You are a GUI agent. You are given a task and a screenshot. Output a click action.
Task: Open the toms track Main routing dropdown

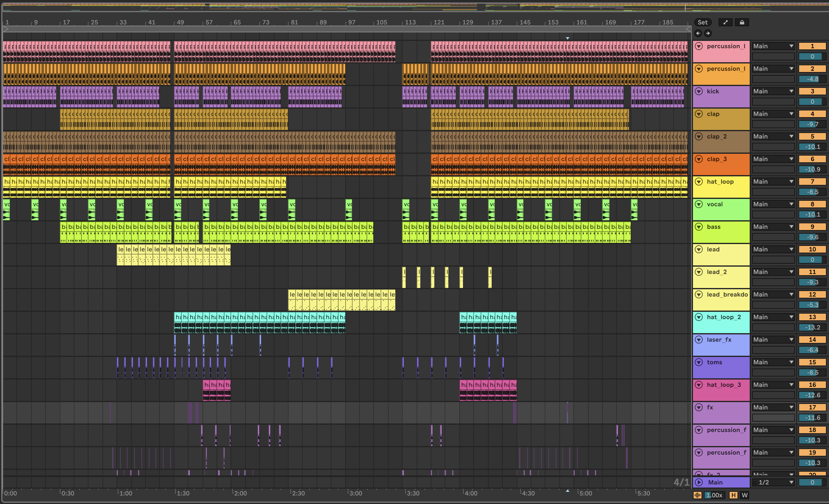coord(773,362)
